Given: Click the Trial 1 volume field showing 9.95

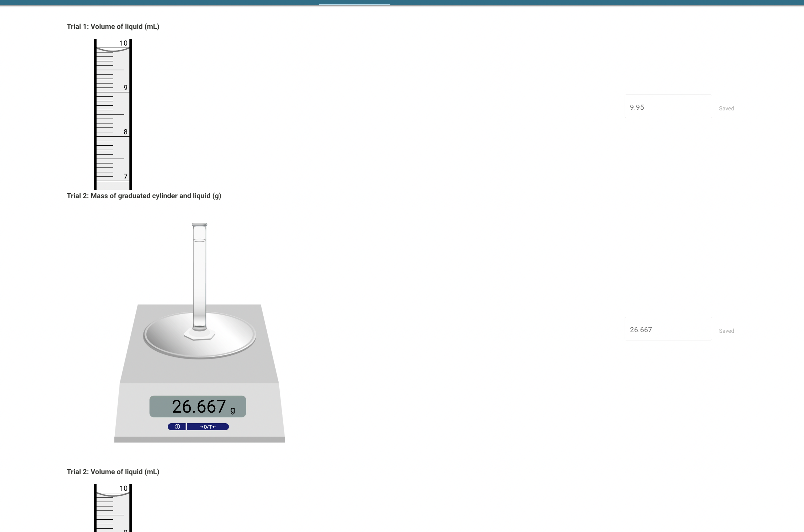Looking at the screenshot, I should (x=668, y=106).
